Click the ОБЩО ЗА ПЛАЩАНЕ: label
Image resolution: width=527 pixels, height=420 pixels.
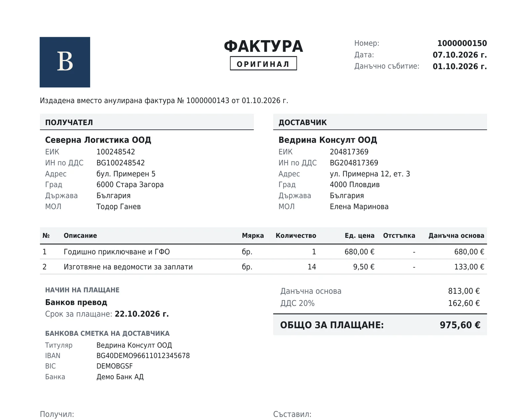(x=332, y=325)
